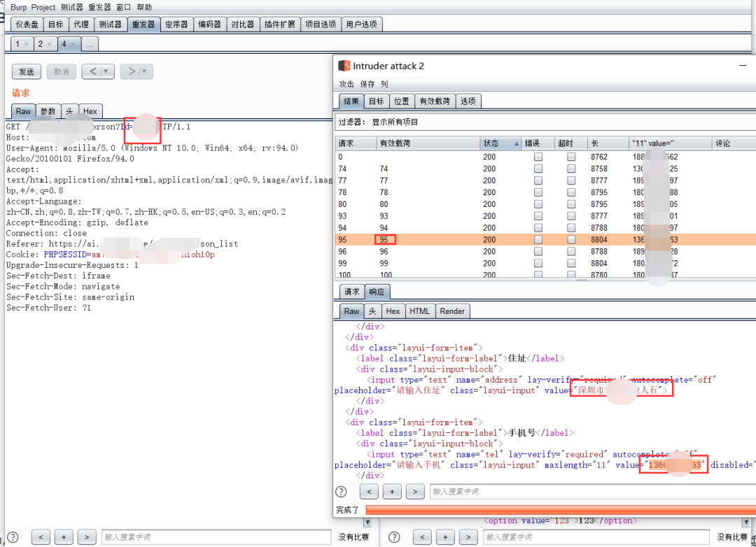The height and width of the screenshot is (547, 756).
Task: Click Intruder response search input field
Action: [x=593, y=492]
